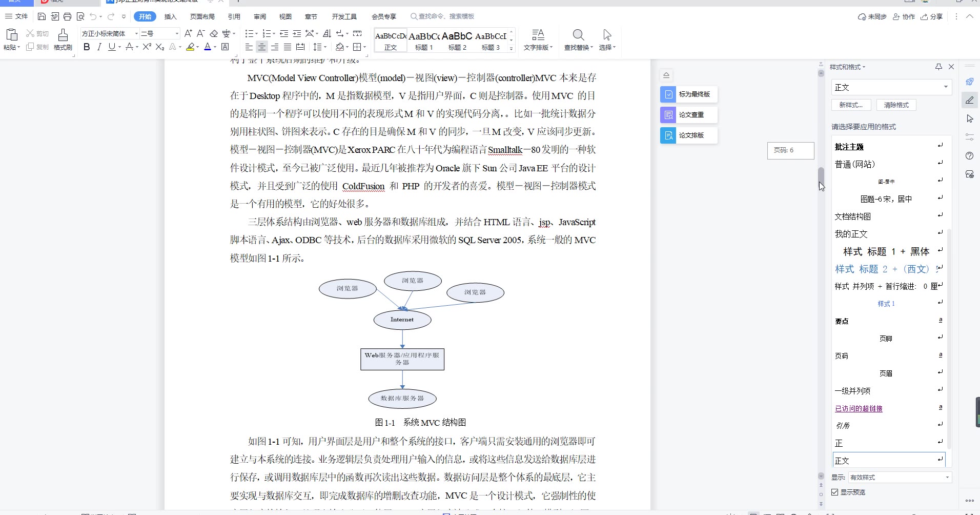Viewport: 980px width, 515px height.
Task: Pin the Styles and Formatting panel
Action: coord(938,67)
